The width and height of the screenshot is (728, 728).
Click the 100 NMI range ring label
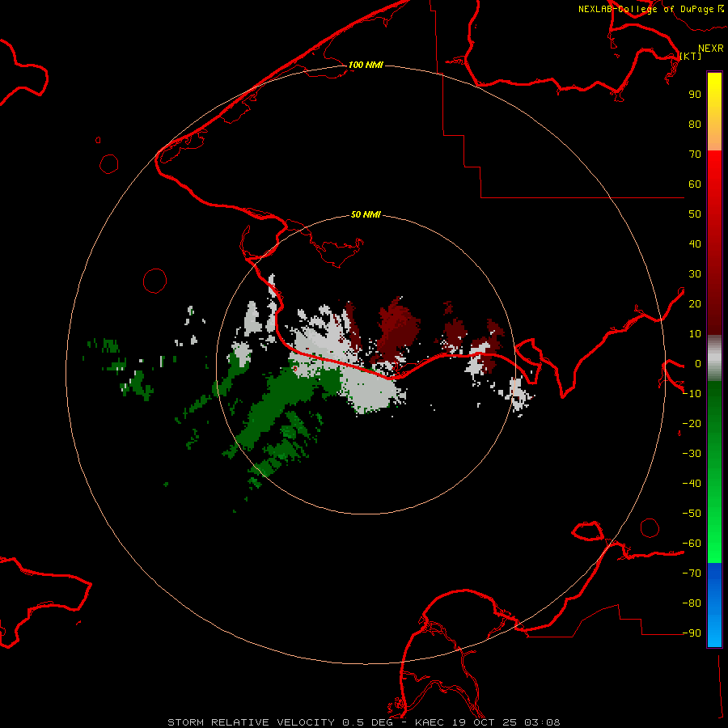[x=366, y=65]
